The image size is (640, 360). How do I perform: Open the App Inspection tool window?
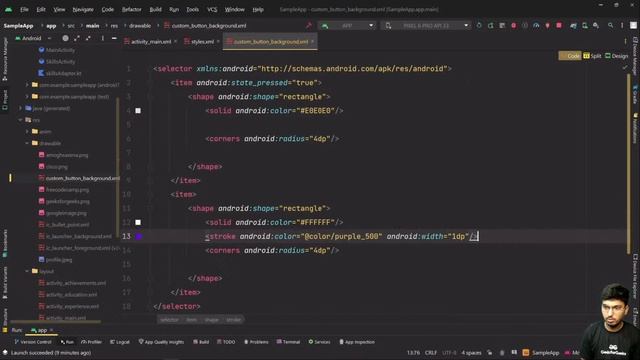[x=357, y=342]
